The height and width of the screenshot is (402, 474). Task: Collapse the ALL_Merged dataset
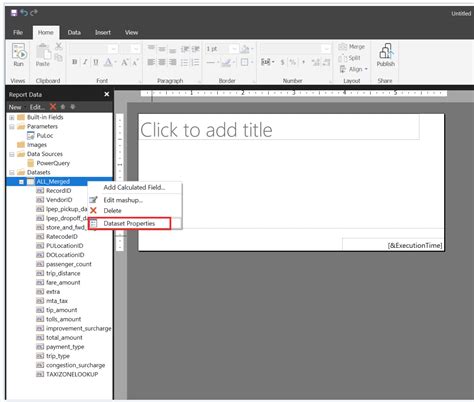21,182
